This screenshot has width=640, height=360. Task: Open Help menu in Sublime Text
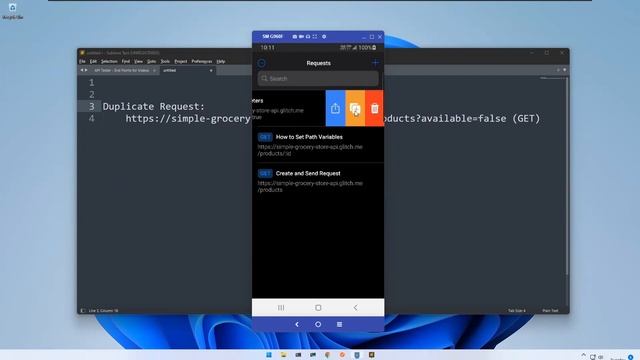tap(221, 61)
